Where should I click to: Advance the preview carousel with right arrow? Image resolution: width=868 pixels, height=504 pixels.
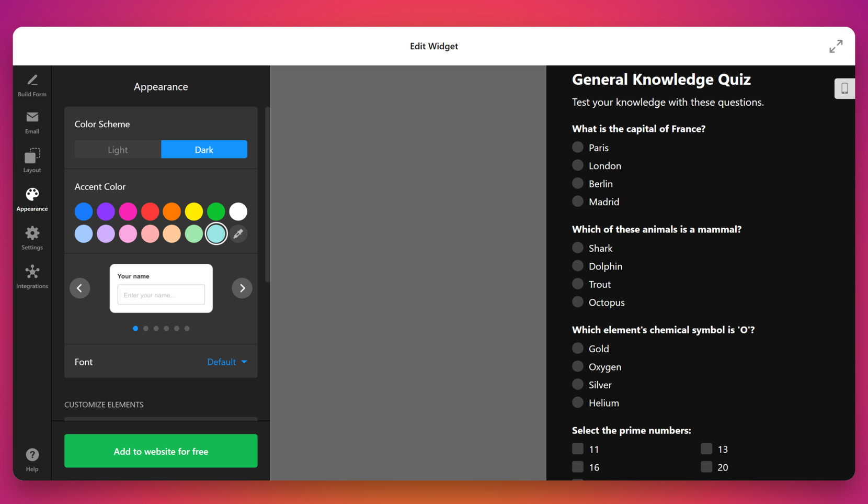pos(242,288)
